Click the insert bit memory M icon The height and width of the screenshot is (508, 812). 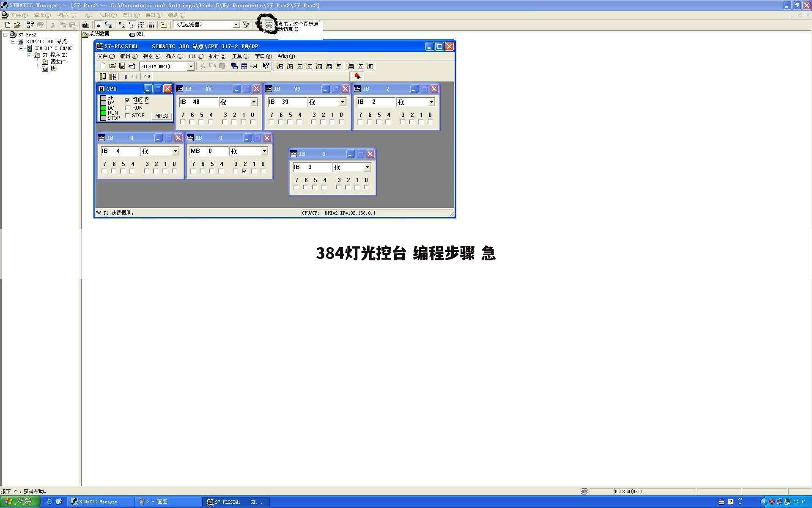tap(299, 66)
